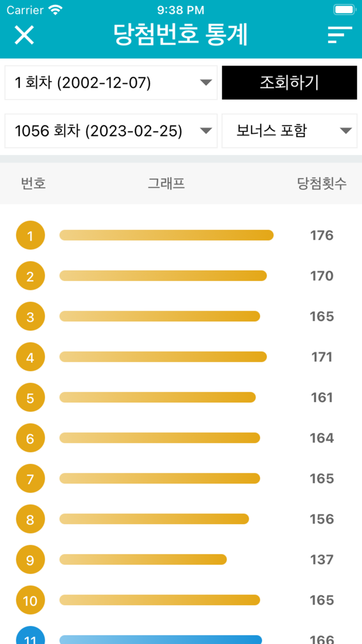The width and height of the screenshot is (362, 644).
Task: Open the filter icon in the top right
Action: (339, 35)
